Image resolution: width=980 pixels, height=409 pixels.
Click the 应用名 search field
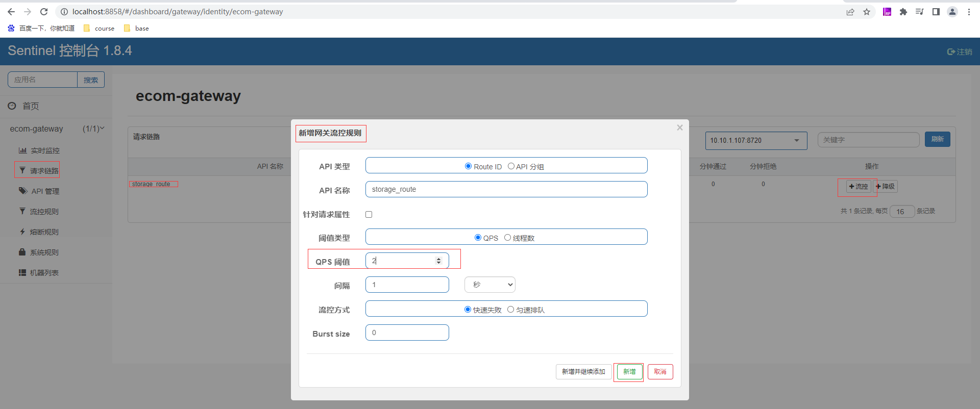42,80
